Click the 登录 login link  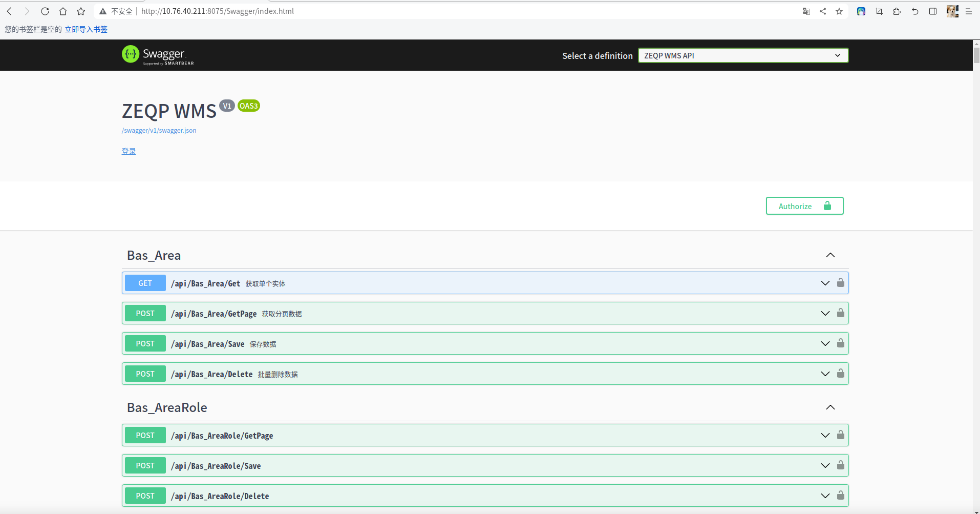129,151
